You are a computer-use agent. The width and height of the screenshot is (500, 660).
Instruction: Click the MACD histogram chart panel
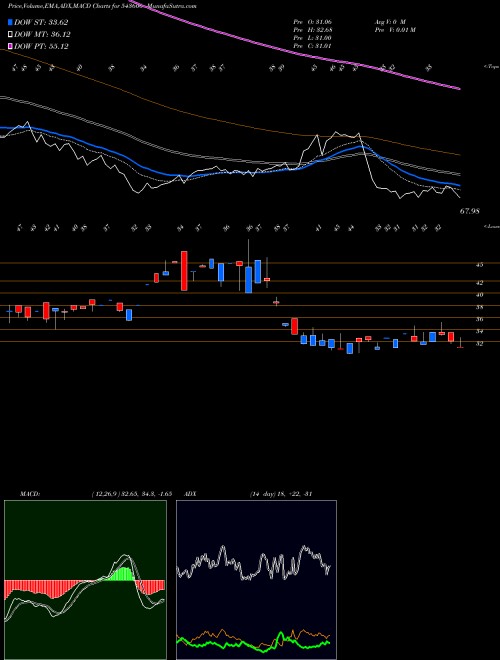(x=85, y=580)
